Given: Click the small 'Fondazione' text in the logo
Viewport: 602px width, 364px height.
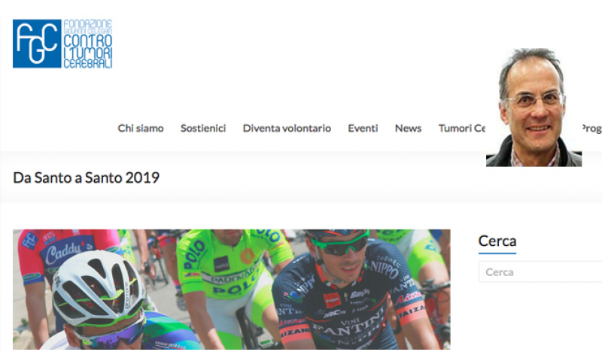Looking at the screenshot, I should point(87,24).
